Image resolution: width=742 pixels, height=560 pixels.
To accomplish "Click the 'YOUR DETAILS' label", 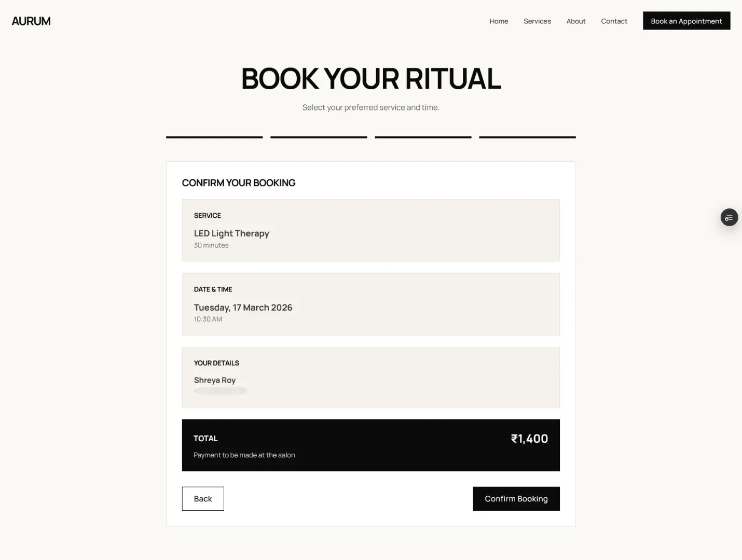I will (x=216, y=363).
